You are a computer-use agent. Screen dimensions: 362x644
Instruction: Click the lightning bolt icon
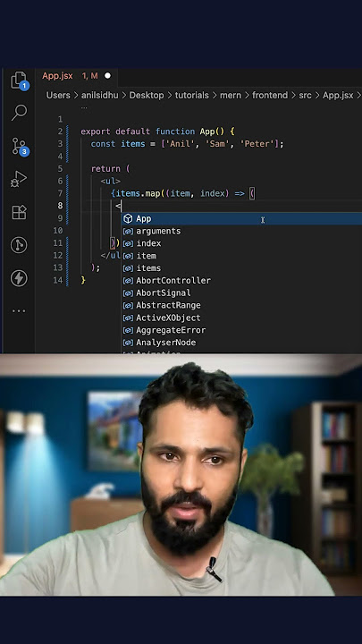(x=19, y=278)
